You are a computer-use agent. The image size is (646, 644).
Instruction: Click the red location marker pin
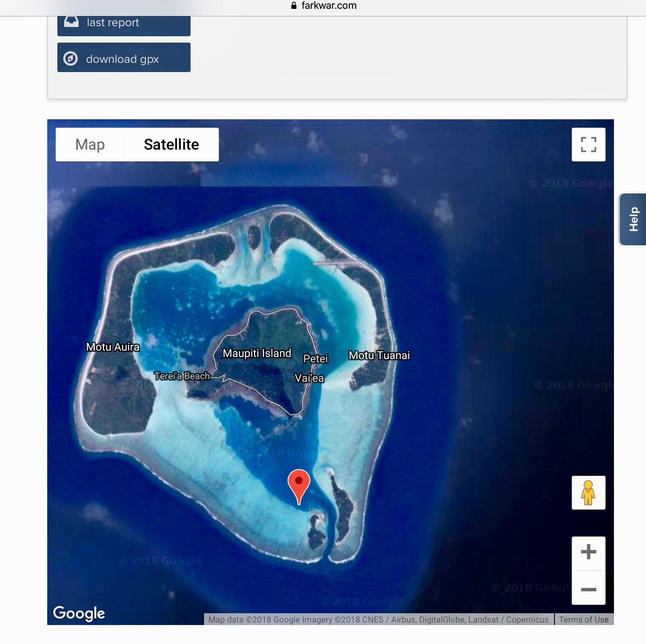(299, 485)
